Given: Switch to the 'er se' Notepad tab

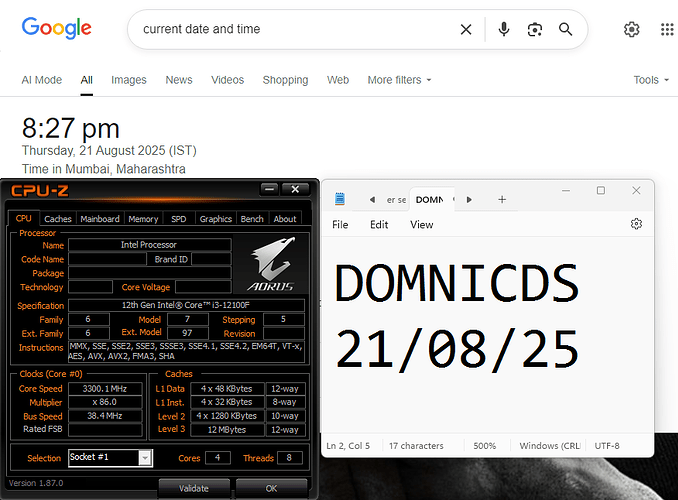Looking at the screenshot, I should click(396, 200).
